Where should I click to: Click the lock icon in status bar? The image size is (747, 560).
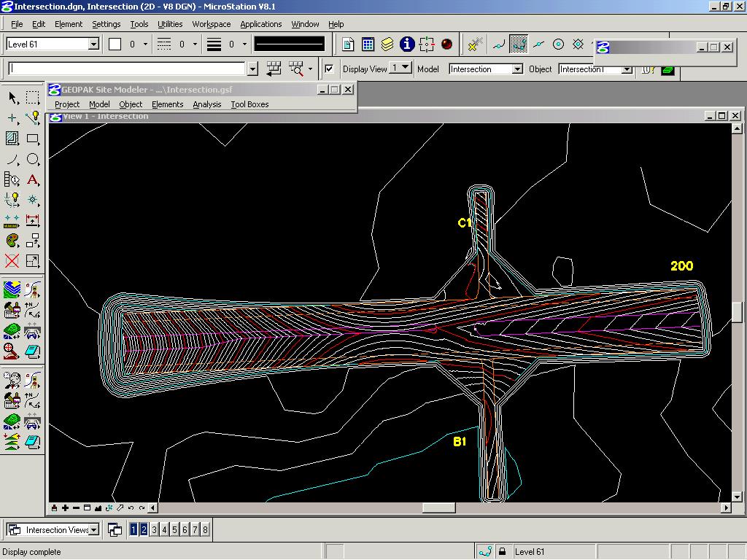(502, 551)
